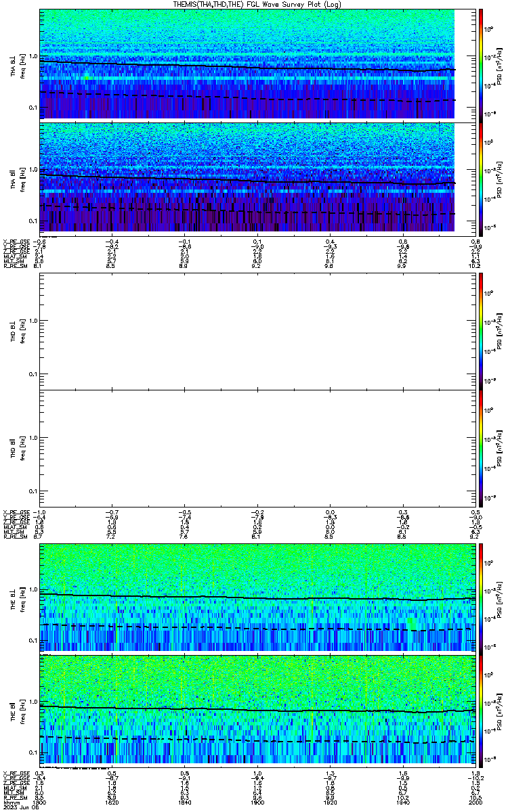Click the '1.0' frequency tick on THD B⊥ axis
Screen dimensions: 508x812
tap(34, 321)
